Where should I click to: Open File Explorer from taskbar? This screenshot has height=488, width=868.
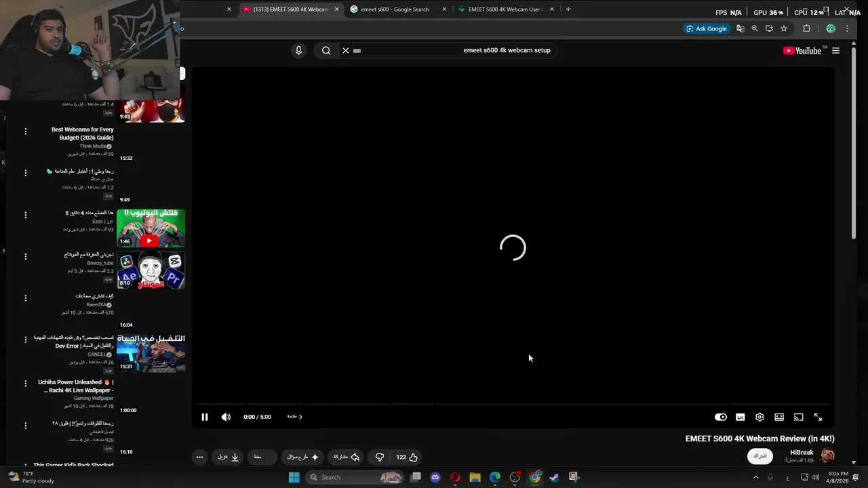click(475, 477)
